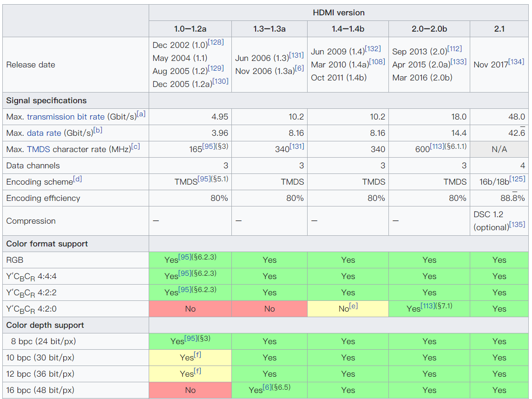
Task: Open reference [130] beside Dec 2005 (1.2a)
Action: pos(220,81)
